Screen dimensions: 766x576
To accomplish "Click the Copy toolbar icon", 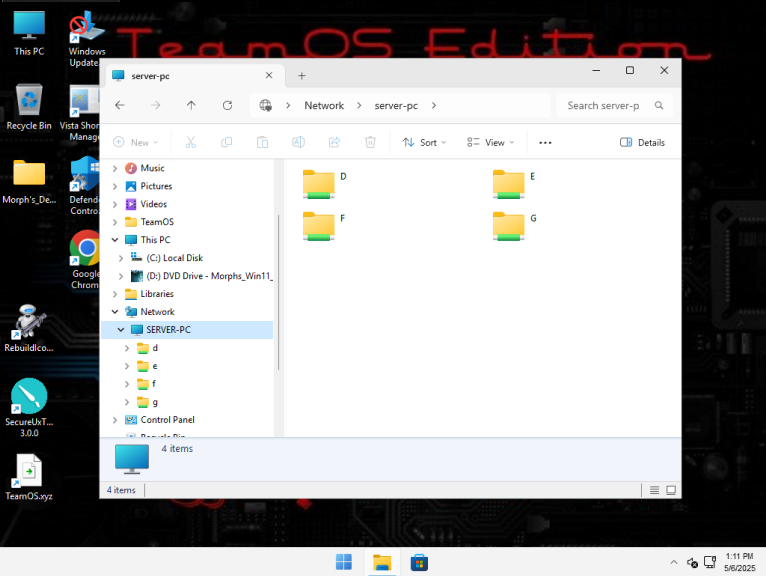I will pyautogui.click(x=226, y=142).
